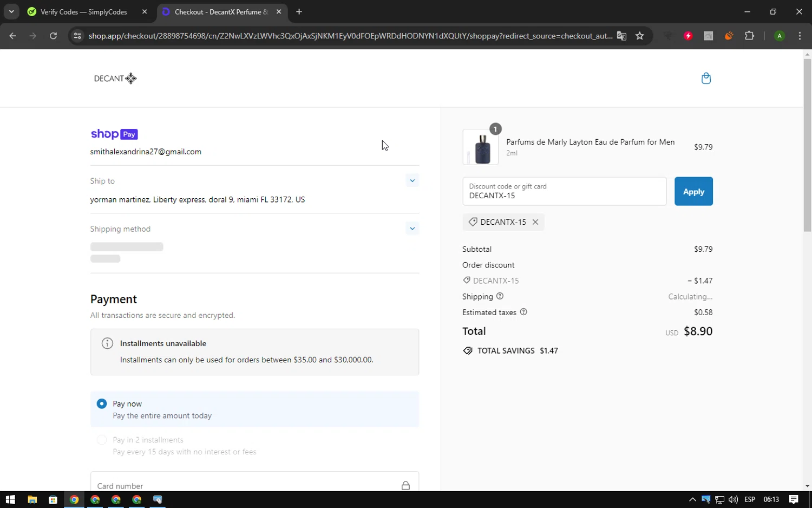
Task: Show the Shipping info tooltip icon
Action: [500, 296]
